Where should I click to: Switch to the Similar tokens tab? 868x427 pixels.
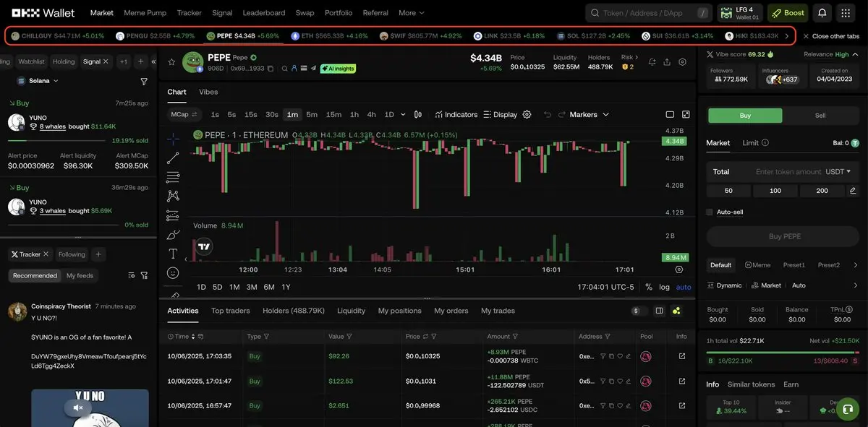[751, 384]
